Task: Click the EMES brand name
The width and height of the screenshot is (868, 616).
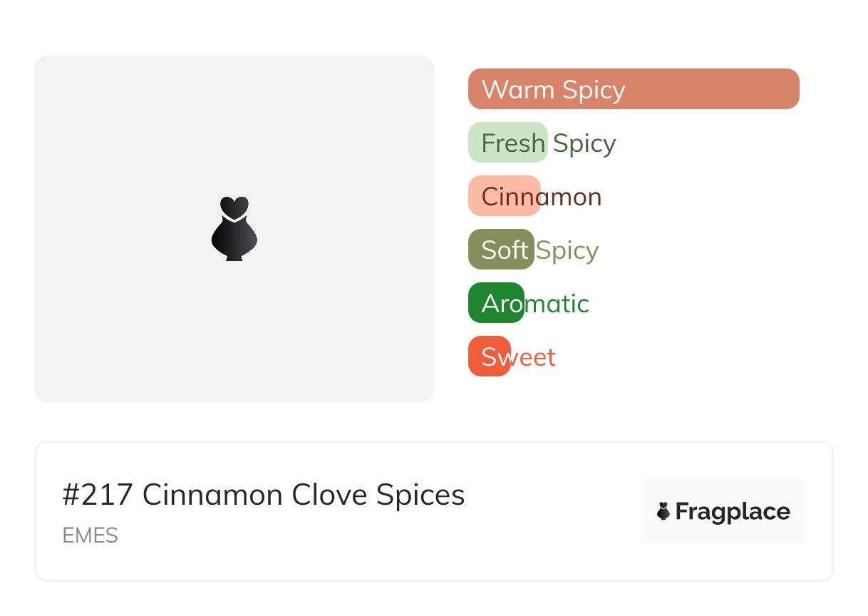Action: coord(91,535)
